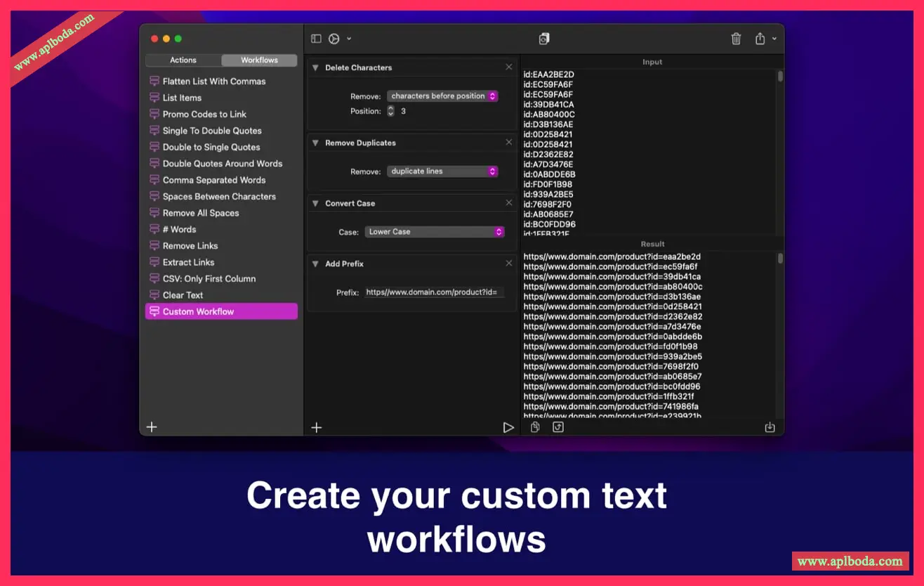Collapse the Convert Case section
Image resolution: width=924 pixels, height=586 pixels.
(316, 204)
